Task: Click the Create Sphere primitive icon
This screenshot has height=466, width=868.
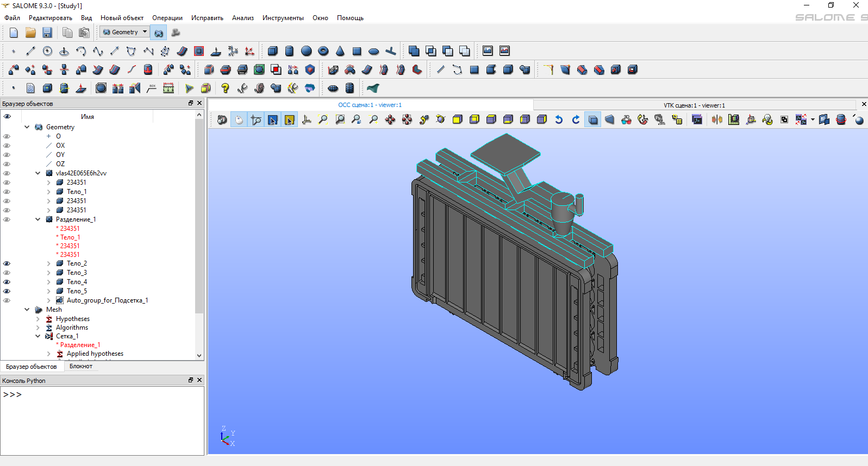Action: pyautogui.click(x=307, y=51)
